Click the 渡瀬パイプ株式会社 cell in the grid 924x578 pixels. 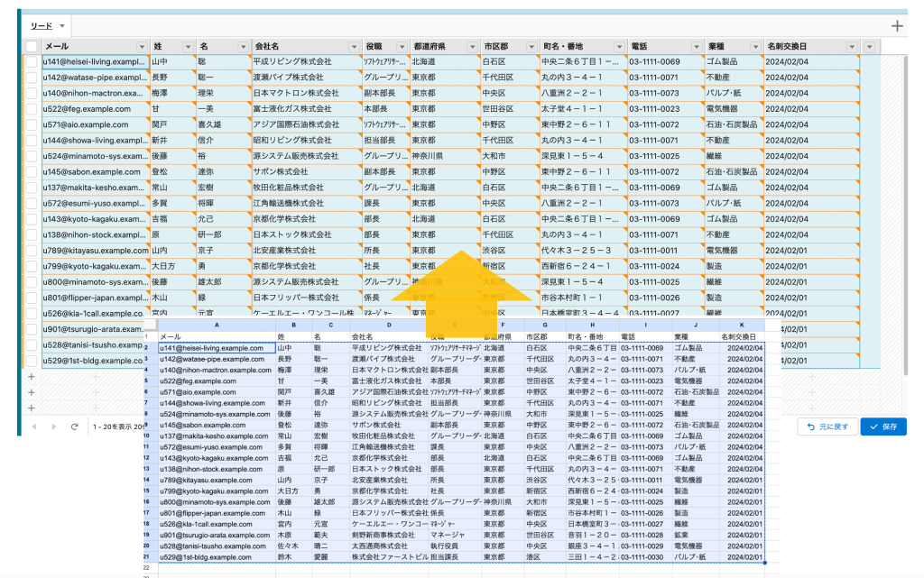307,78
